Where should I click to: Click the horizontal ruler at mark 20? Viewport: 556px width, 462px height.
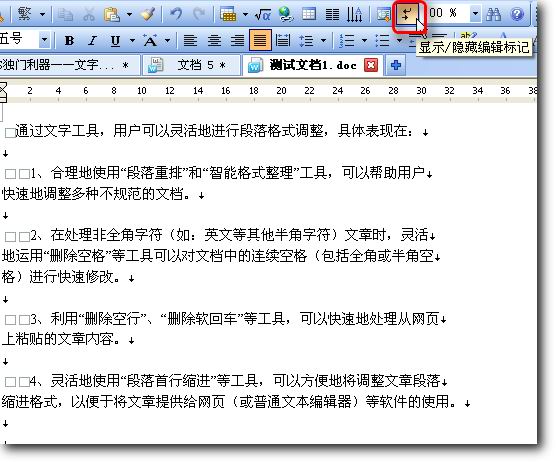282,91
